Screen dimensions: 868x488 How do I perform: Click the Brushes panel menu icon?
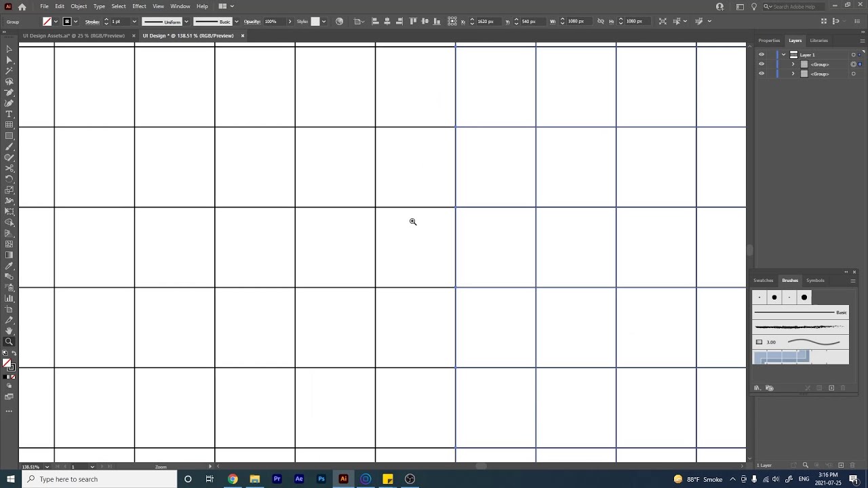852,281
